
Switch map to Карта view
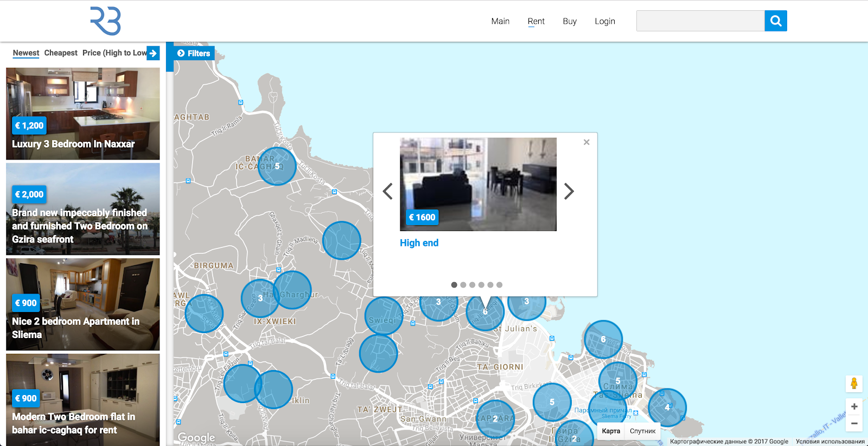611,431
